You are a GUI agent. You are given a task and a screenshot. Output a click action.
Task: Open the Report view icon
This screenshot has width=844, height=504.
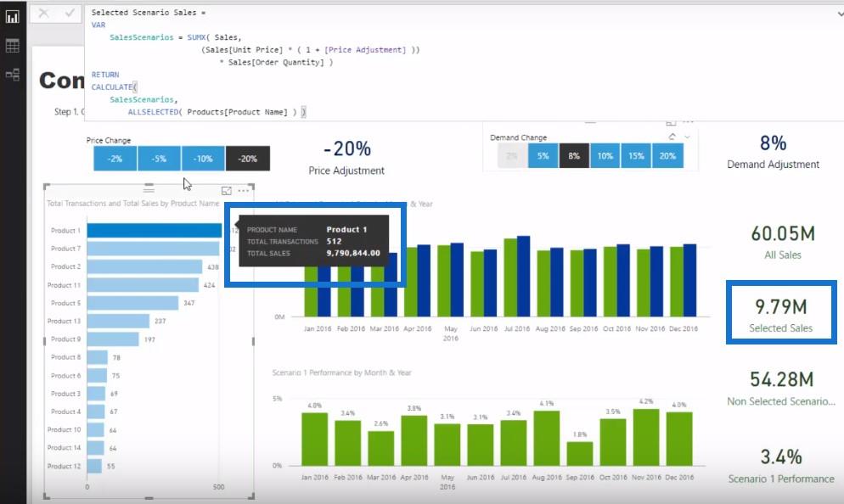pos(13,17)
